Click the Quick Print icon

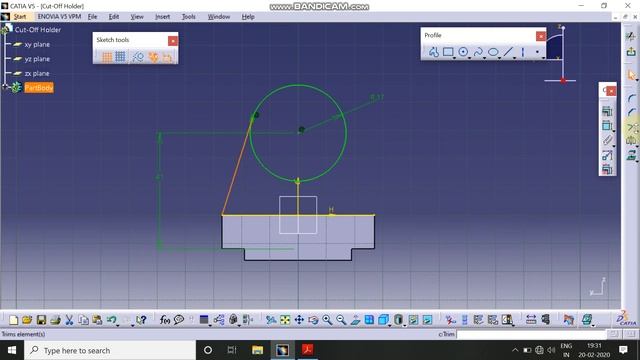click(55, 320)
